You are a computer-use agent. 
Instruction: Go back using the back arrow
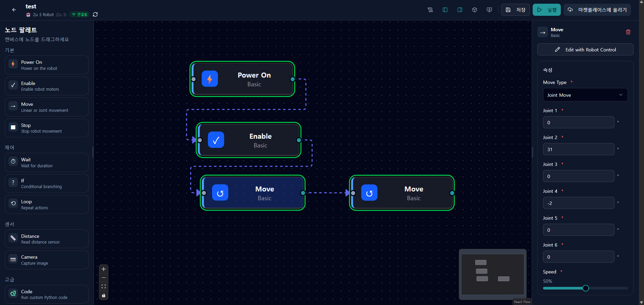pyautogui.click(x=14, y=10)
